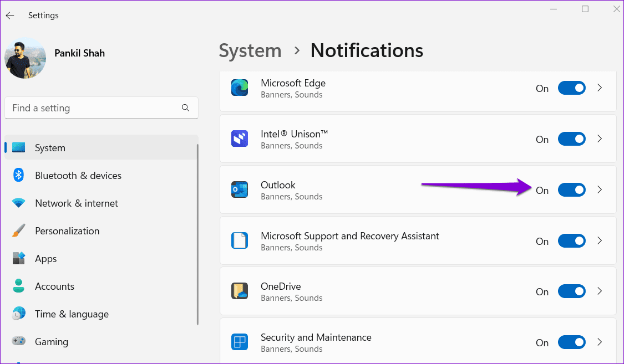Go to Accounts settings

coord(101,286)
